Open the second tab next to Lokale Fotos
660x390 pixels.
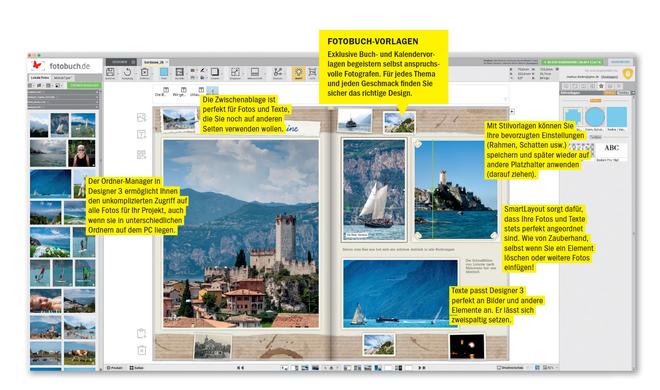click(62, 78)
